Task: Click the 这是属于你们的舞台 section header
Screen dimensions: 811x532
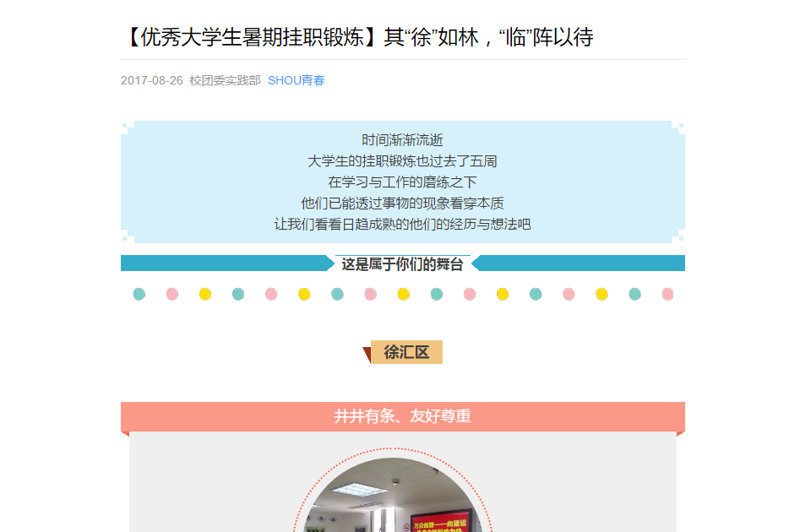Action: tap(402, 264)
